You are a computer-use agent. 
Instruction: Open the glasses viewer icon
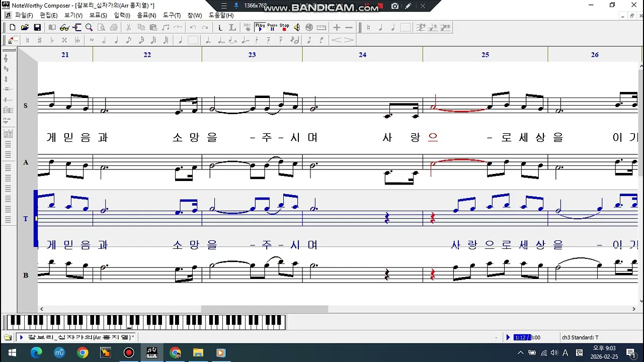[64, 28]
